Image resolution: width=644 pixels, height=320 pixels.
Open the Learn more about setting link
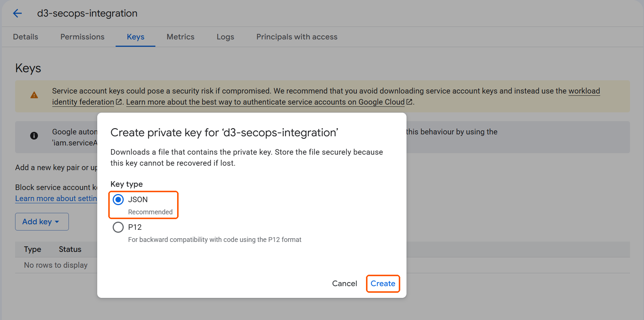click(56, 198)
